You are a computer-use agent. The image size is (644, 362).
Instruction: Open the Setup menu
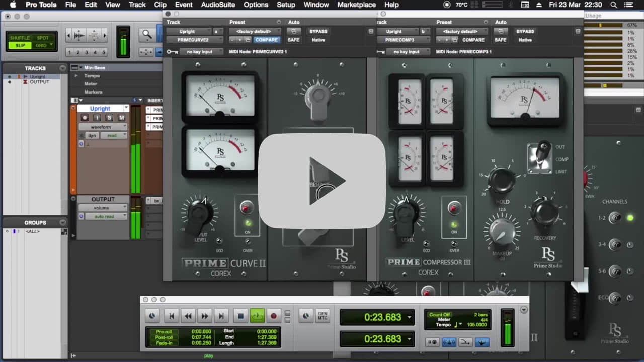286,5
